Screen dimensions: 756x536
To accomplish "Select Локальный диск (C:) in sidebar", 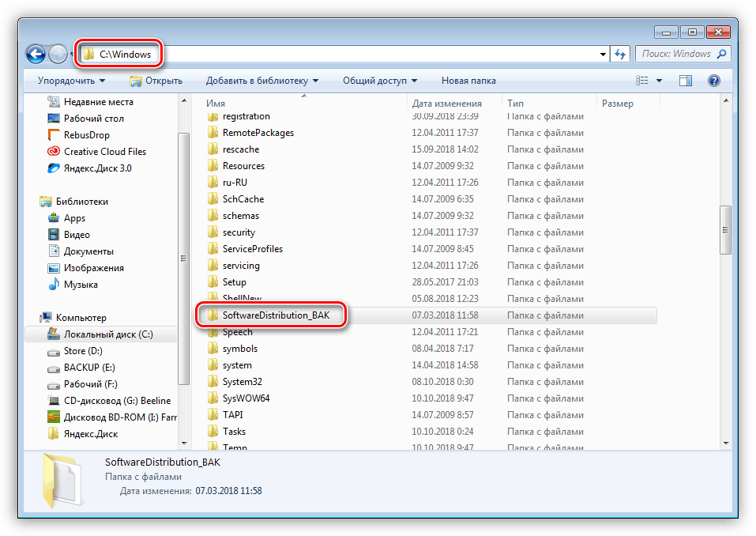I will (107, 334).
